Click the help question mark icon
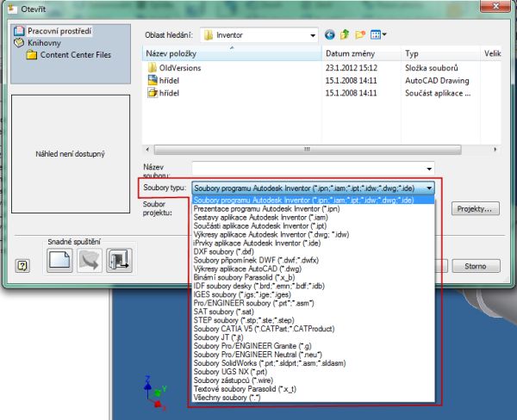The width and height of the screenshot is (517, 420). (22, 266)
